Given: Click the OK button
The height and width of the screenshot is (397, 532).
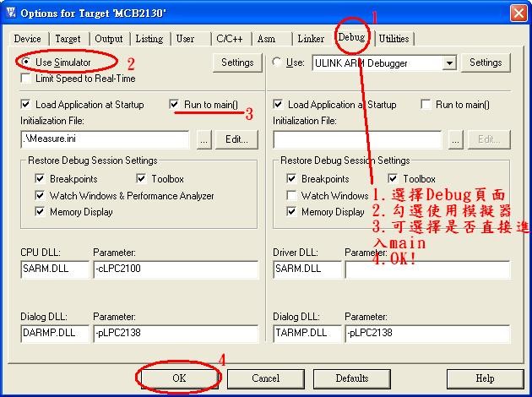Looking at the screenshot, I should click(x=179, y=378).
